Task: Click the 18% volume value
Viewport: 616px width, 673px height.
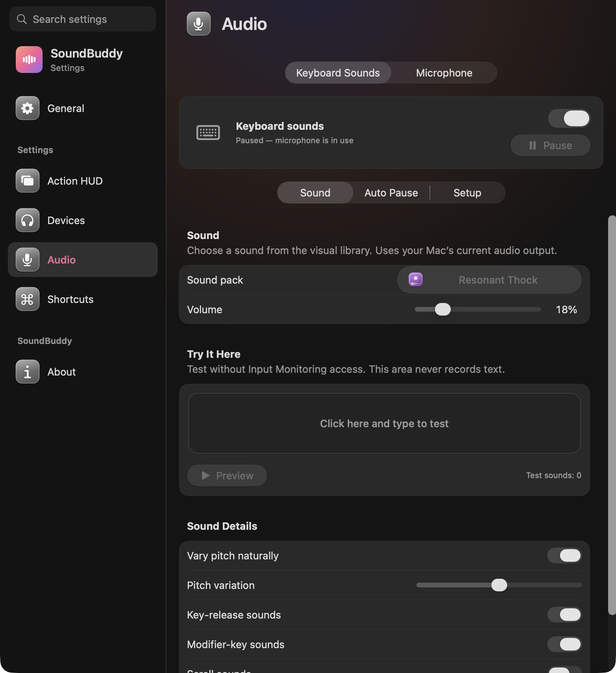Action: tap(566, 309)
